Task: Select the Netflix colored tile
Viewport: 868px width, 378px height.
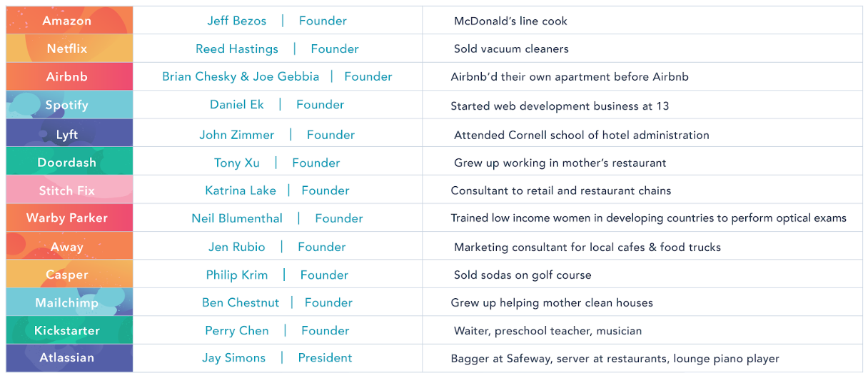Action: point(67,48)
